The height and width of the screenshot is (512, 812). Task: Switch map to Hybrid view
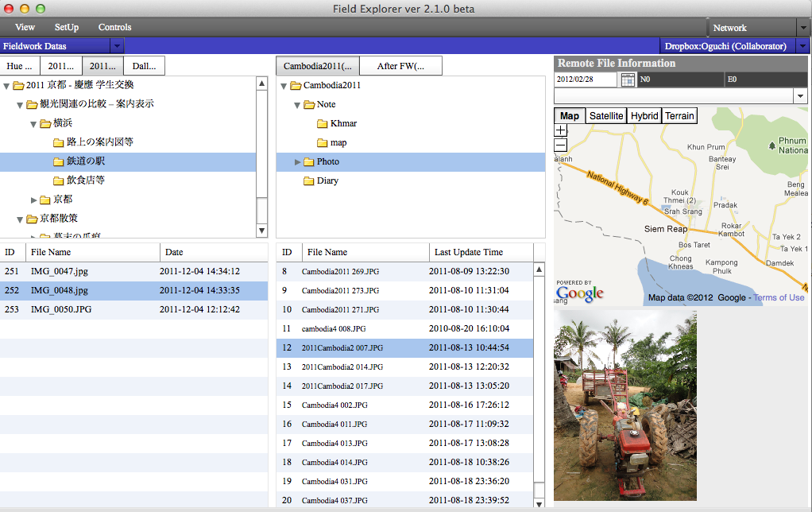tap(644, 116)
